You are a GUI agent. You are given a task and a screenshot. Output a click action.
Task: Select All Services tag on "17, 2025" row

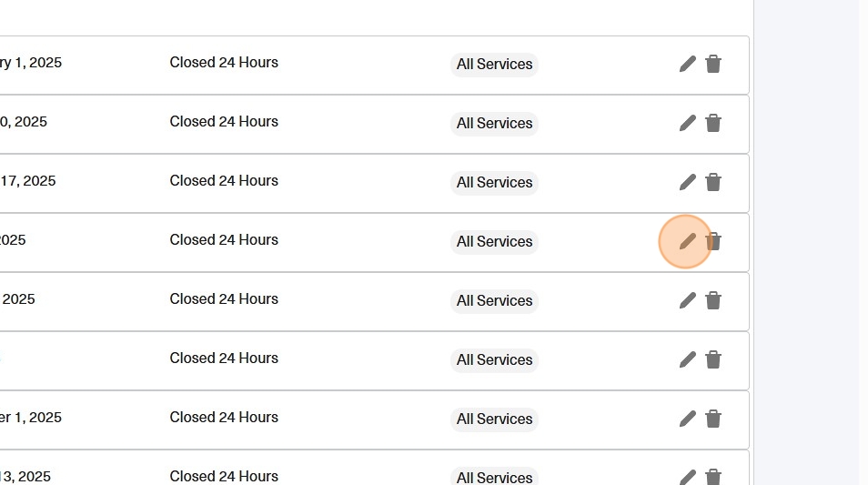494,183
